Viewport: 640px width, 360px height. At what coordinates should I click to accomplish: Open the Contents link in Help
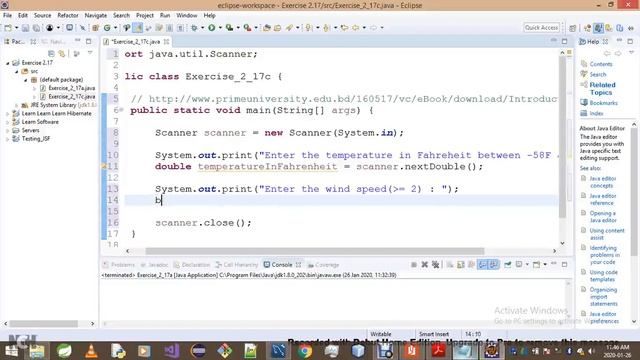click(601, 64)
